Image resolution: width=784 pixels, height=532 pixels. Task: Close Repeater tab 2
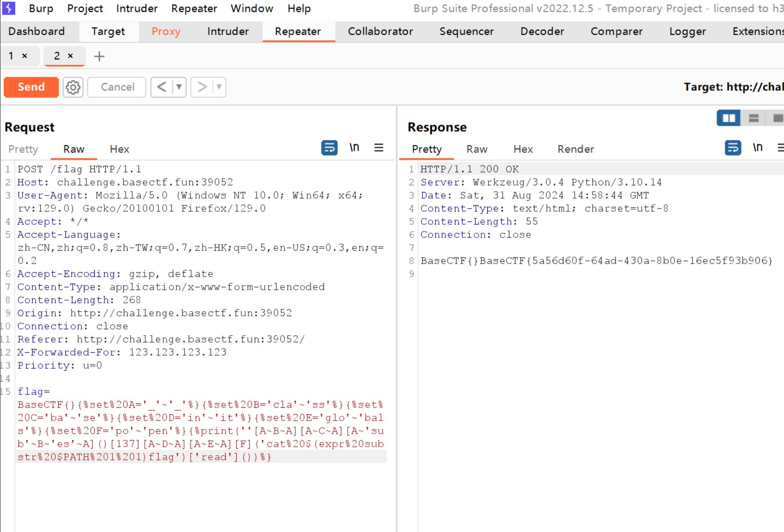pyautogui.click(x=70, y=56)
